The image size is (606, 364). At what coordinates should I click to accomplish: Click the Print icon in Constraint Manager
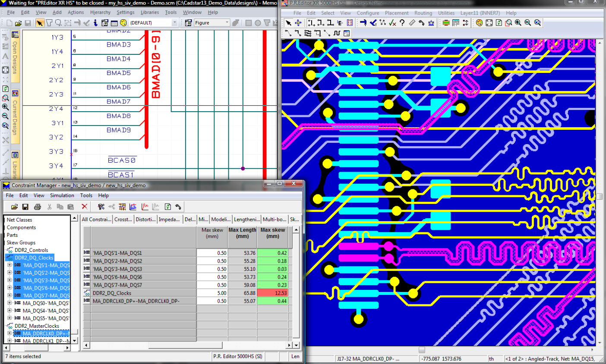tap(38, 207)
